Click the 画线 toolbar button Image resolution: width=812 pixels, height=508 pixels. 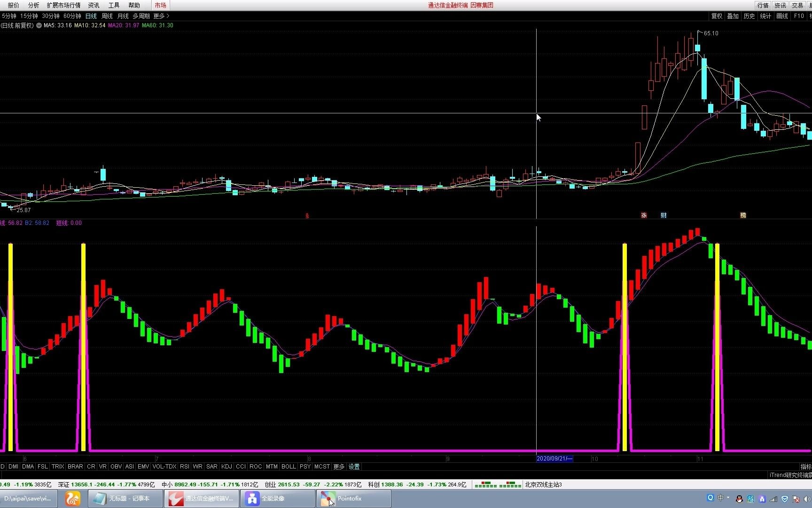click(x=782, y=16)
